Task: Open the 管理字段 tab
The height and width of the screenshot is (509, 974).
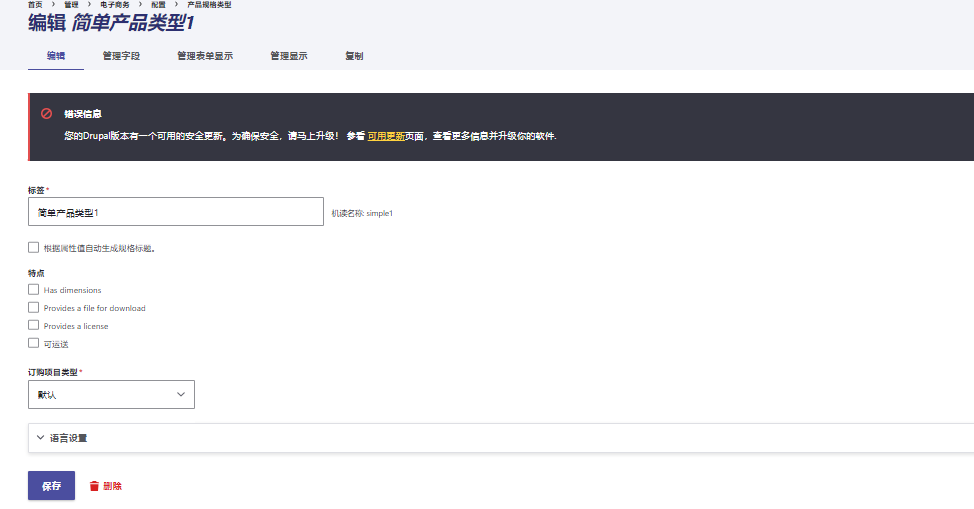Action: point(121,56)
